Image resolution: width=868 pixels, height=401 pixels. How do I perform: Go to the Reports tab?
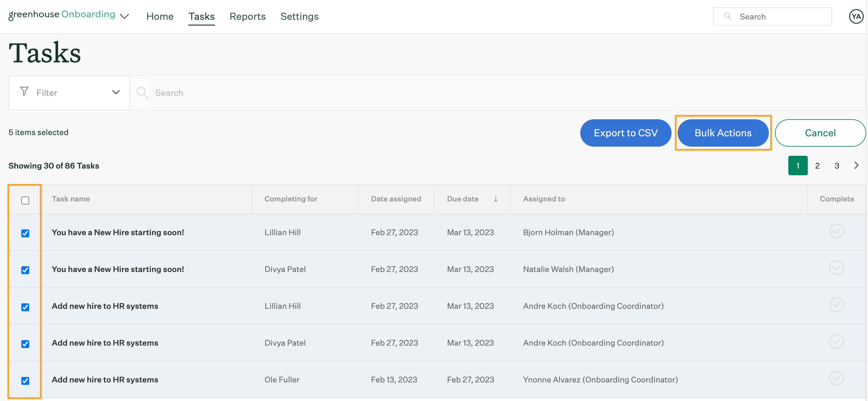tap(247, 16)
